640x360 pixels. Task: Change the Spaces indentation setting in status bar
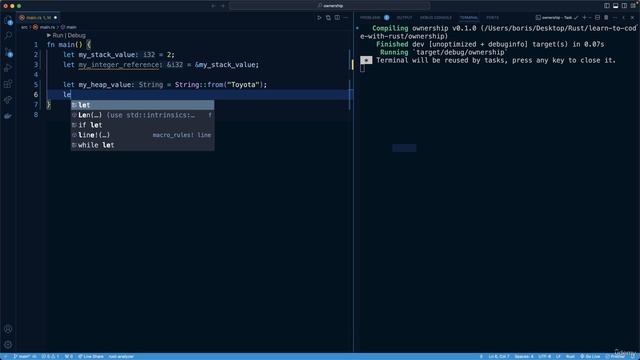pyautogui.click(x=524, y=356)
